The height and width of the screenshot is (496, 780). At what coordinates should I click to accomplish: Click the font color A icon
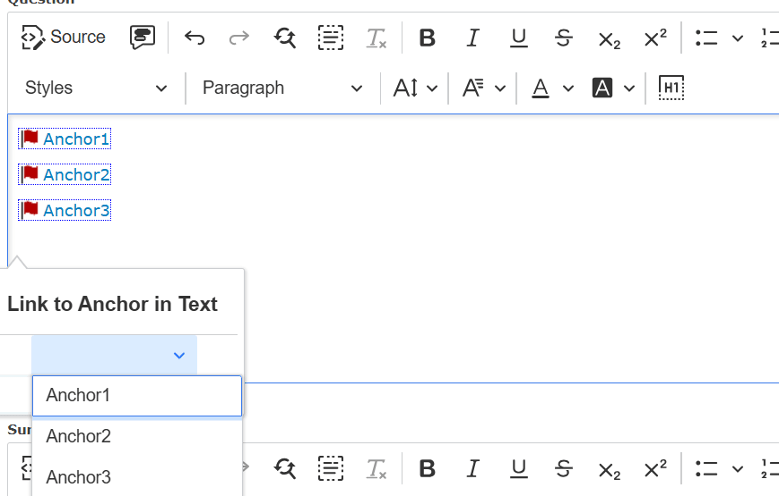point(541,88)
